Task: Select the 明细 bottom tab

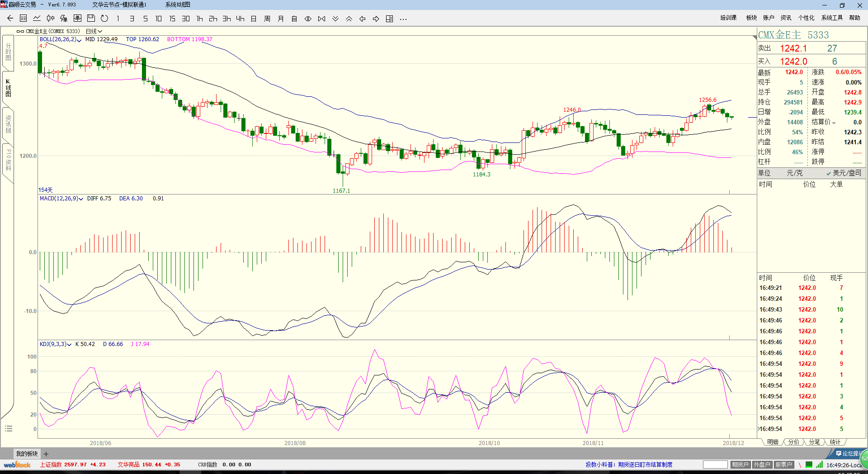Action: coord(773,442)
